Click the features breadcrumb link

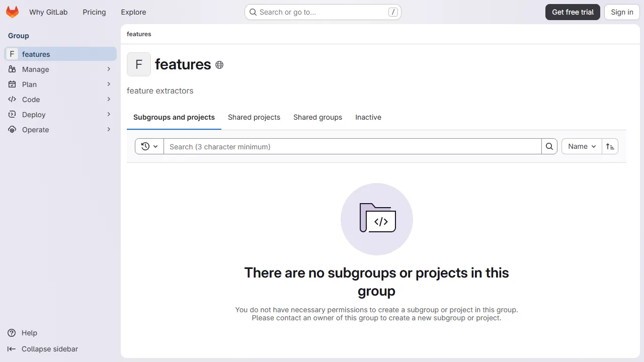(139, 34)
